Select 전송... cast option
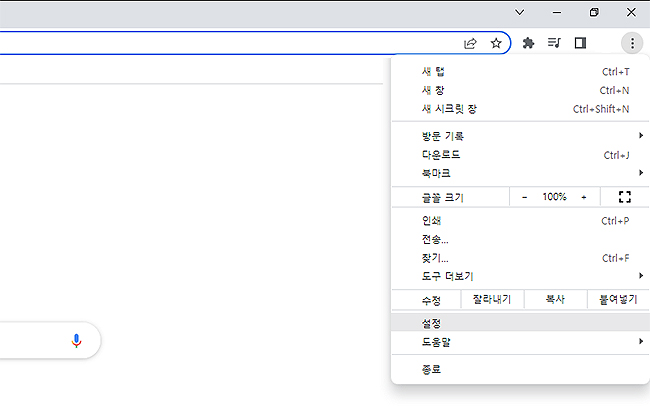The image size is (650, 406). point(520,240)
